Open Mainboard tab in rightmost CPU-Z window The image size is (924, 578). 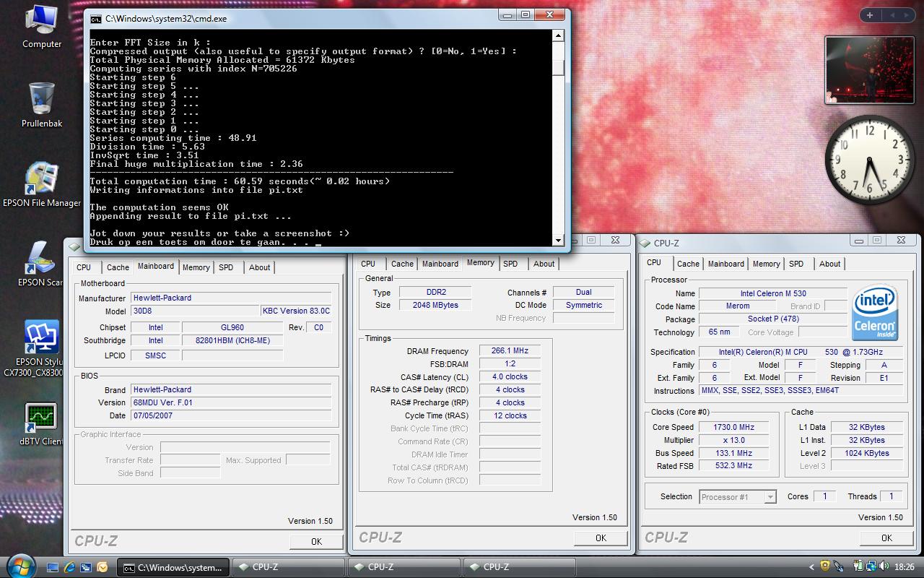pyautogui.click(x=725, y=264)
